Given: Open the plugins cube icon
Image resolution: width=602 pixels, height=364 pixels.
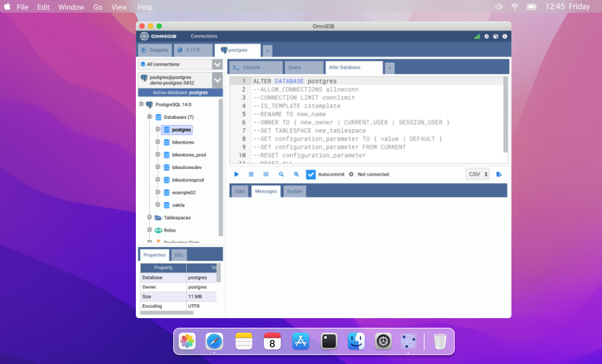Looking at the screenshot, I should 496,36.
